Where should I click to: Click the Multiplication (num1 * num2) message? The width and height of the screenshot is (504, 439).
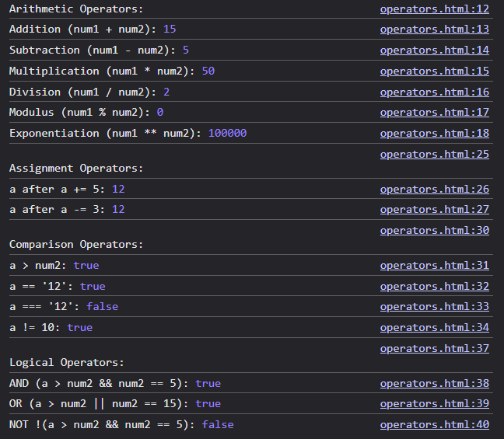[x=112, y=71]
